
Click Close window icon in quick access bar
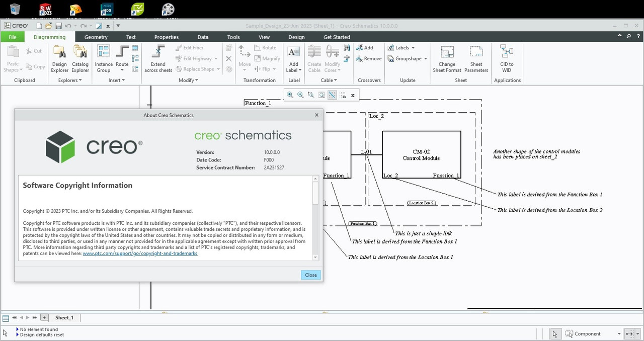pyautogui.click(x=108, y=26)
